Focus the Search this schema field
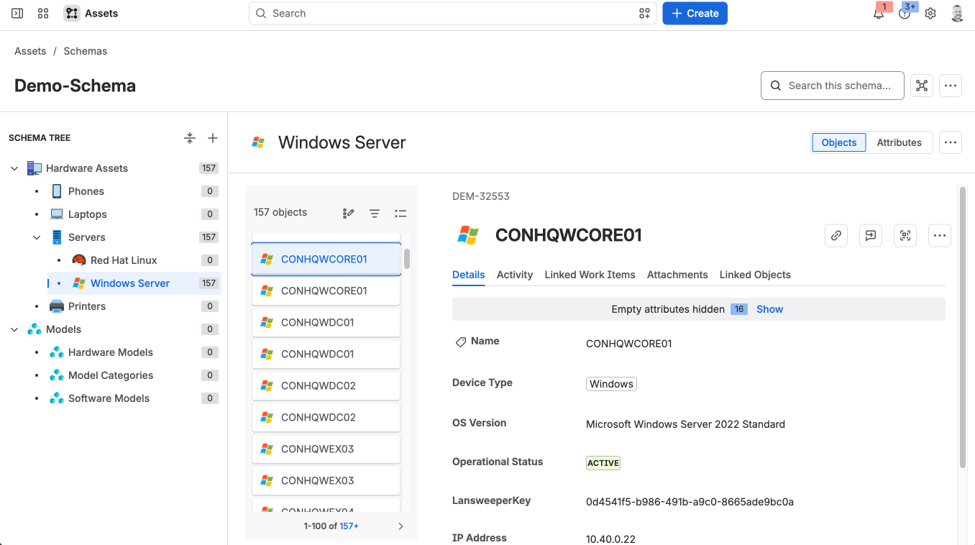 click(832, 85)
